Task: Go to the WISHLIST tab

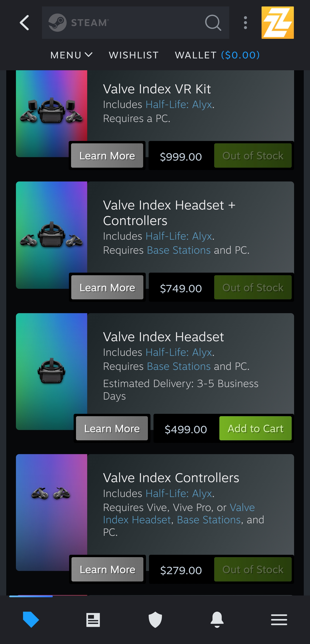Action: click(x=134, y=55)
